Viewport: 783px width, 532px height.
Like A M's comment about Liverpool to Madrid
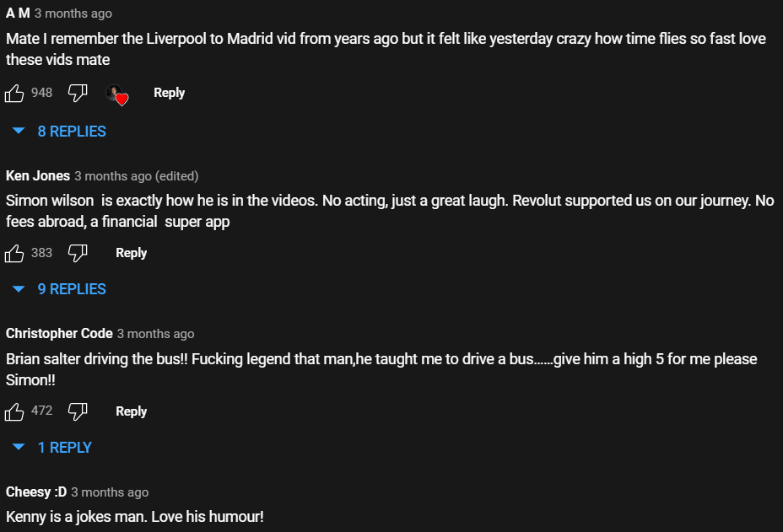14,93
